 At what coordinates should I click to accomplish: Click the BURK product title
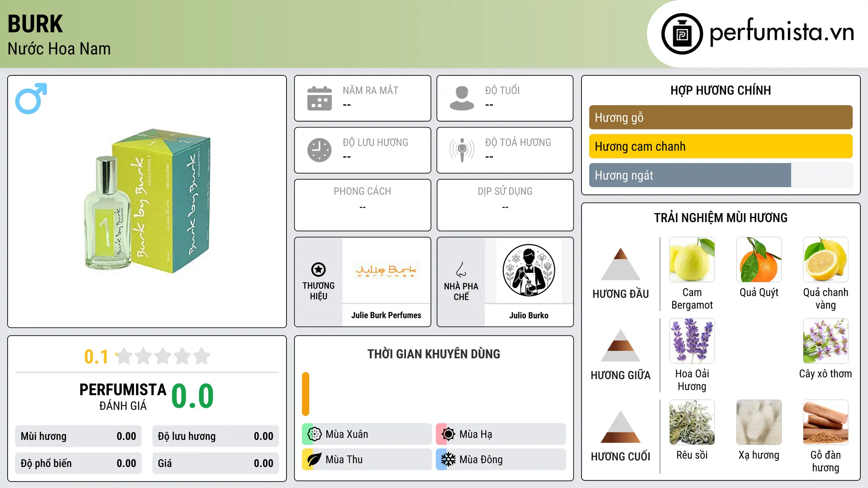coord(35,24)
